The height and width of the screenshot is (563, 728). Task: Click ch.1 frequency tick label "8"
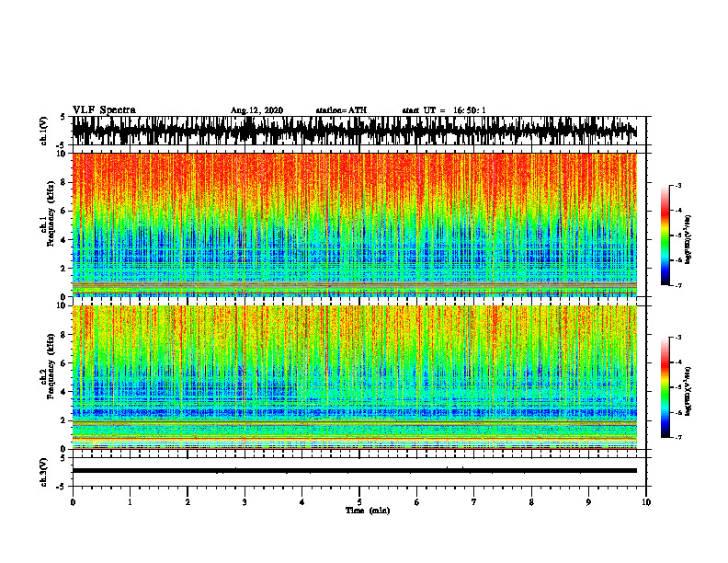[63, 182]
